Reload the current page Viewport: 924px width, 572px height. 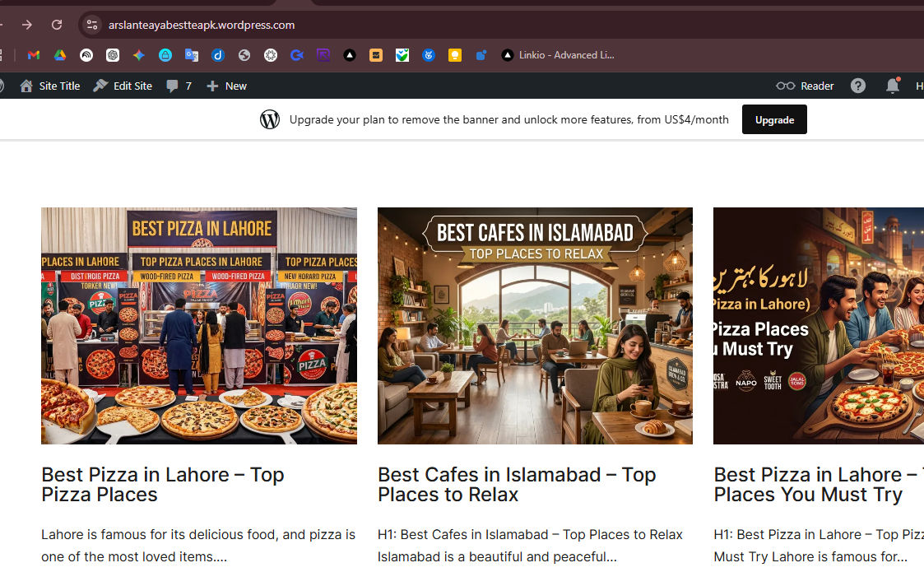coord(57,25)
